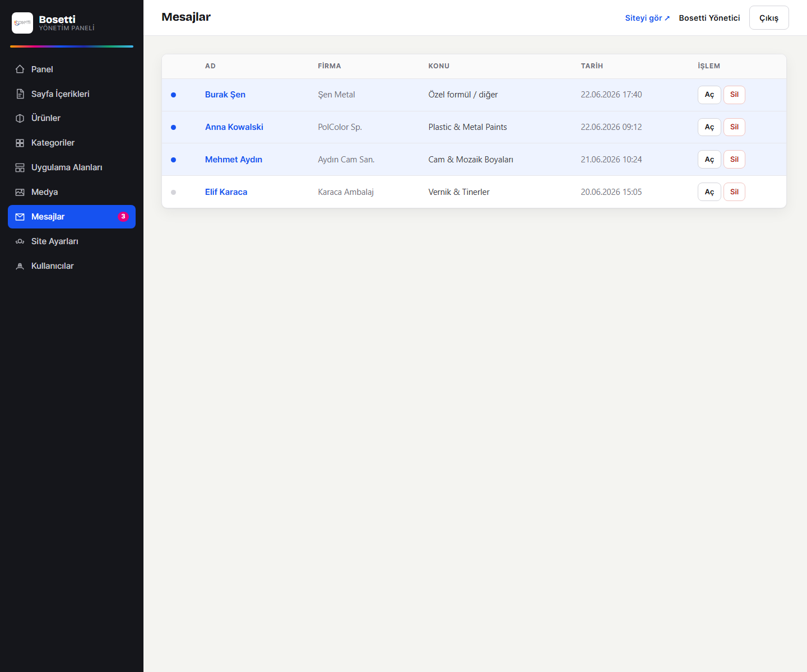Click the Mehmet Aydın name link
This screenshot has height=672, width=807.
234,160
